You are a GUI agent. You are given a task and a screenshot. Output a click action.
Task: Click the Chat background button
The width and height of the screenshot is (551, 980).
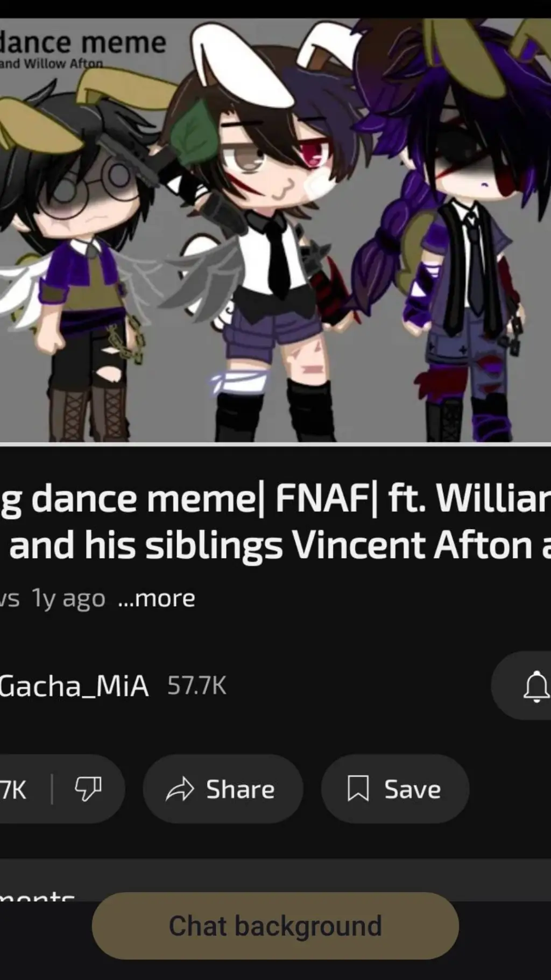pos(275,926)
